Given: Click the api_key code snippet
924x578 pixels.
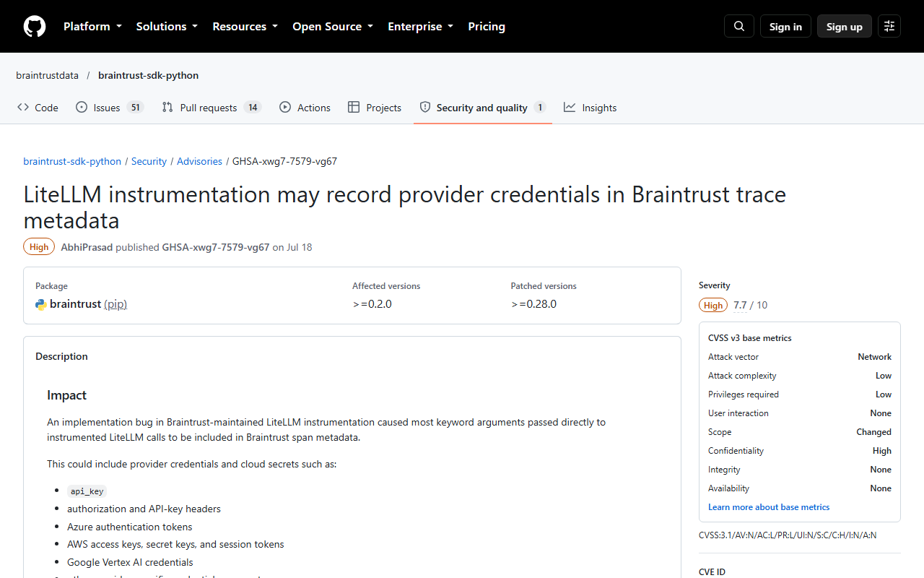Looking at the screenshot, I should point(87,491).
